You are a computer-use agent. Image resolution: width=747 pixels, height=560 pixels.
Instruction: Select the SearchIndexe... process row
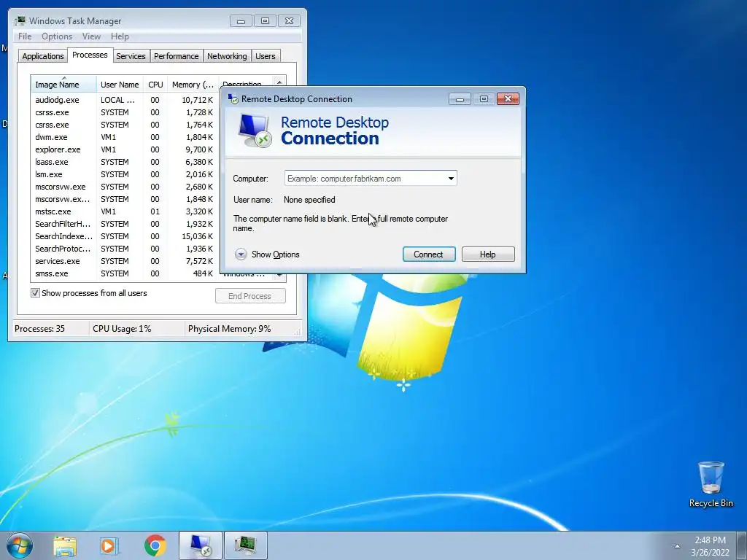coord(125,236)
